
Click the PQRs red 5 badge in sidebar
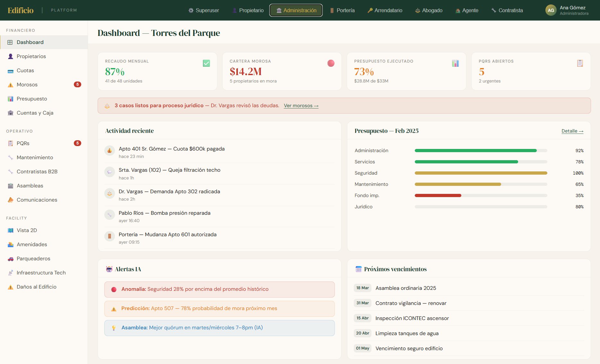click(x=77, y=143)
